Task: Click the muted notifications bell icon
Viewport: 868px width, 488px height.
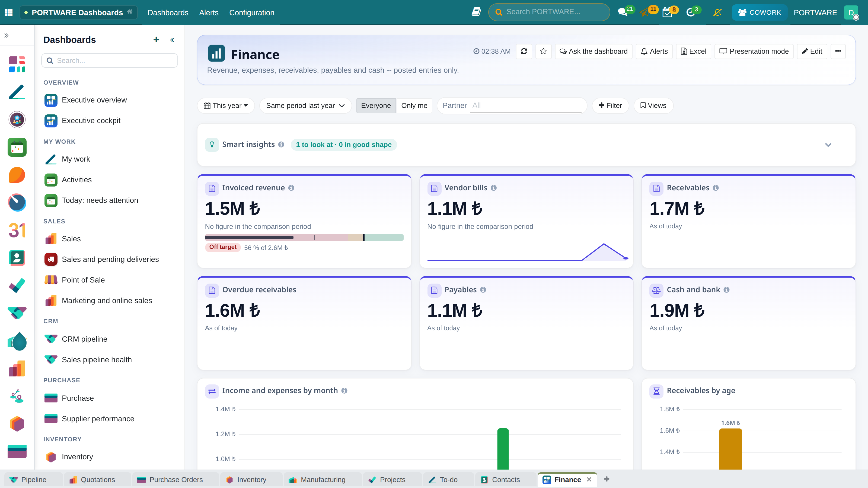Action: pos(717,12)
